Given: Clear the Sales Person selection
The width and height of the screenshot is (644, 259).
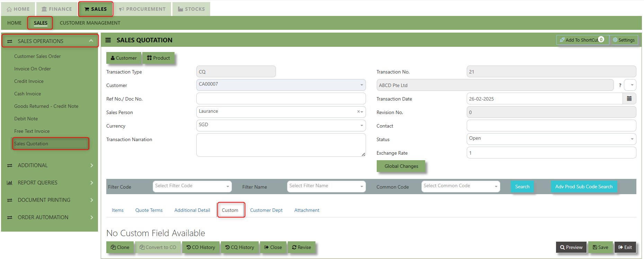Looking at the screenshot, I should click(x=358, y=112).
